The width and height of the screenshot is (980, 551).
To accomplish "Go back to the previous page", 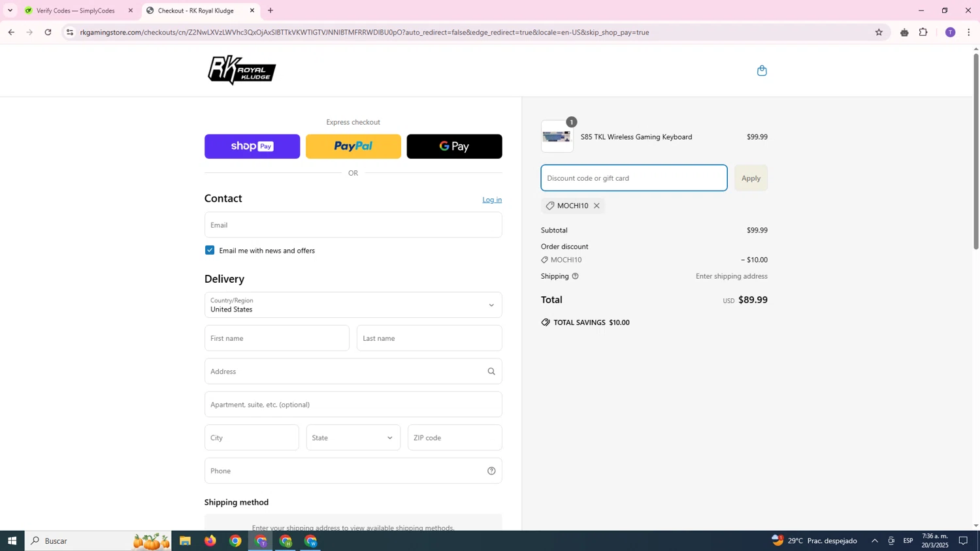I will tap(11, 32).
